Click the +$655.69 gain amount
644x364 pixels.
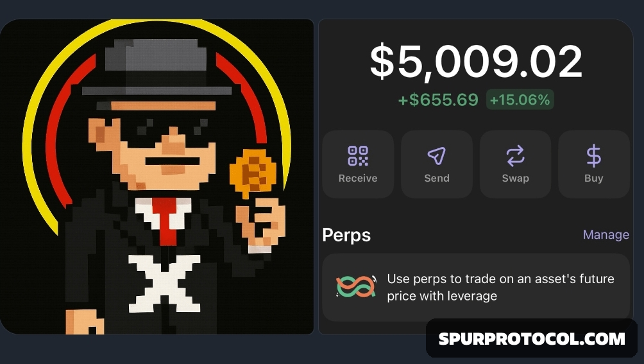click(438, 100)
